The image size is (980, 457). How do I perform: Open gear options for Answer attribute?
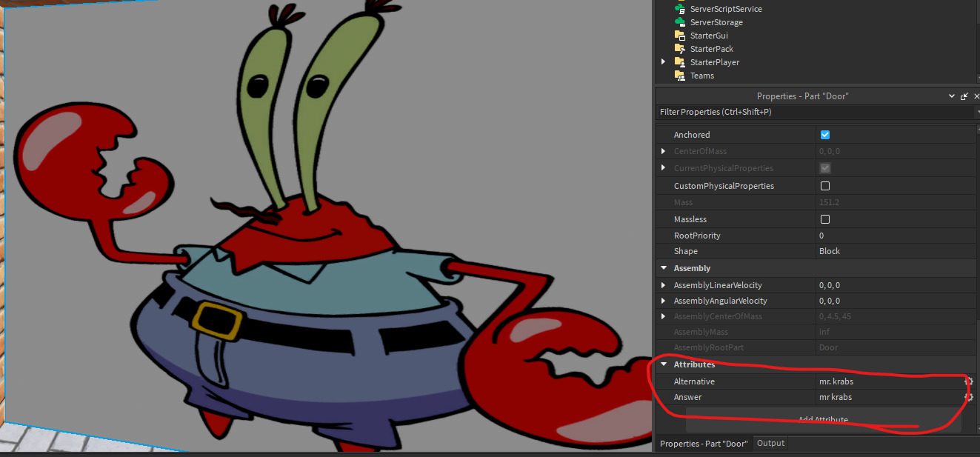click(x=968, y=397)
